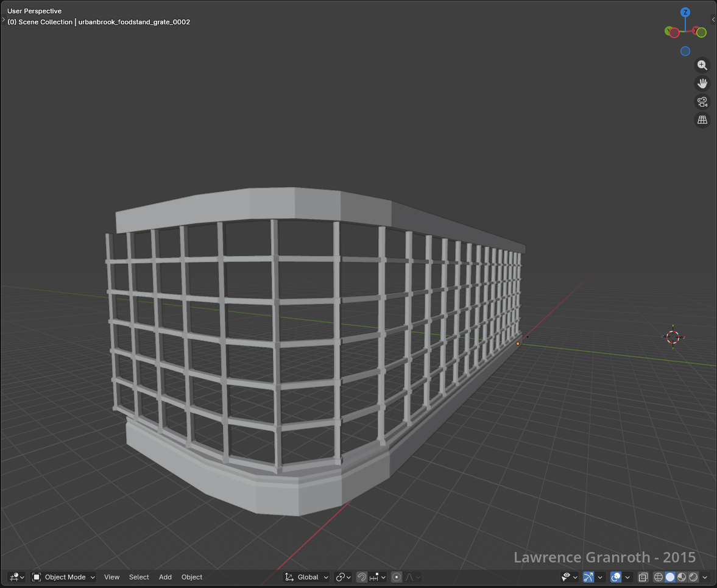Select material preview shading mode
Screen dimensions: 717x588
tap(682, 577)
